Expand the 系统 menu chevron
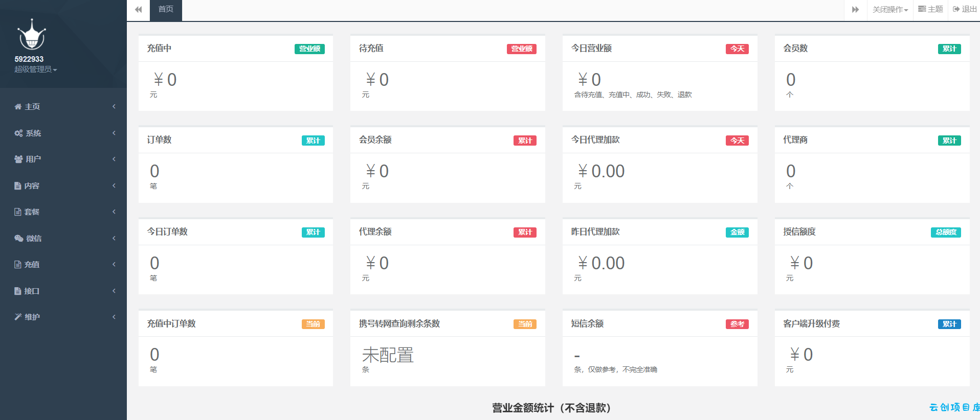The image size is (980, 420). click(x=114, y=133)
